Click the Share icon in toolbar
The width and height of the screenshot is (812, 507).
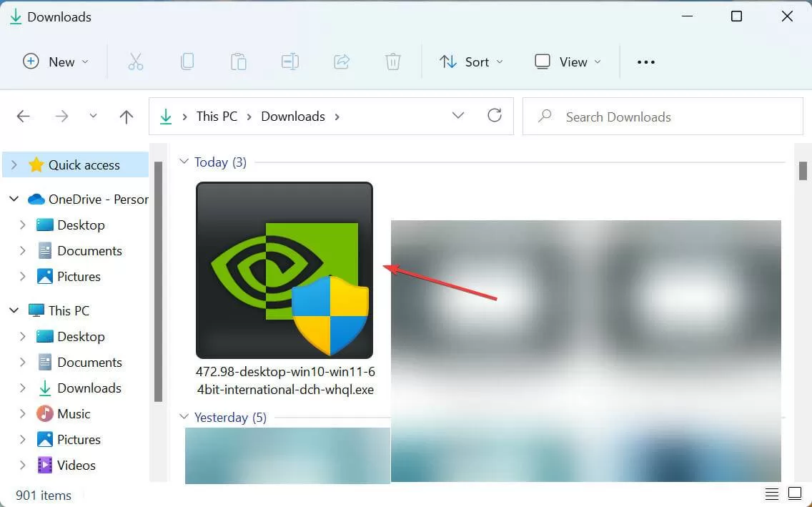[x=342, y=61]
